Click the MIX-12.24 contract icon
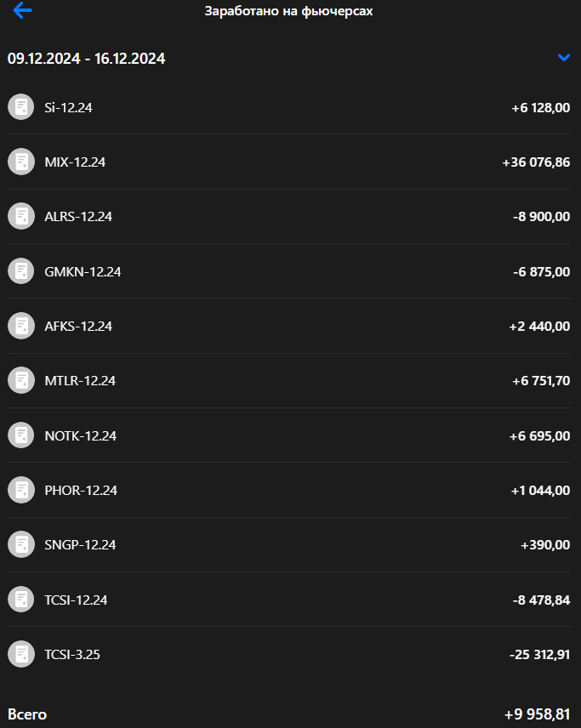Screen dimensions: 581x728 point(20,162)
